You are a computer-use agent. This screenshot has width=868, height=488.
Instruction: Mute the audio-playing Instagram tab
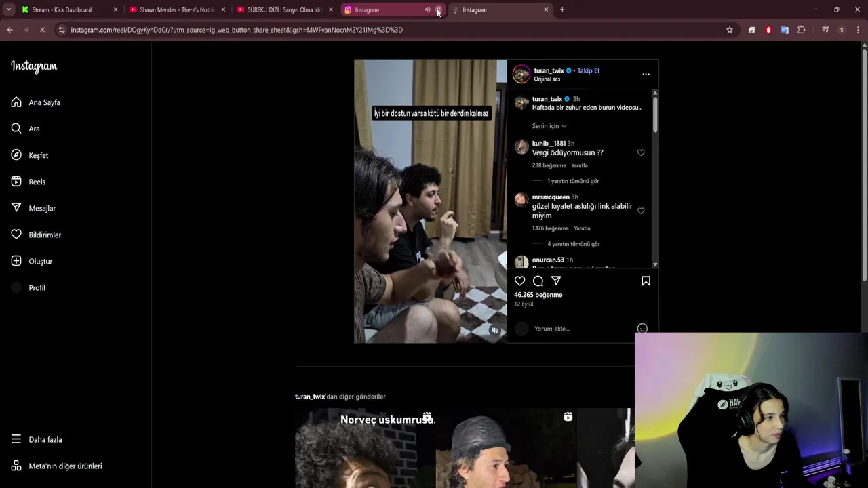(427, 10)
